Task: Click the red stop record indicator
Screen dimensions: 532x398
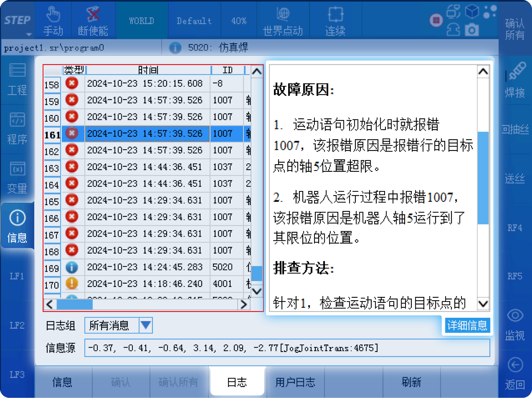Action: 436,20
